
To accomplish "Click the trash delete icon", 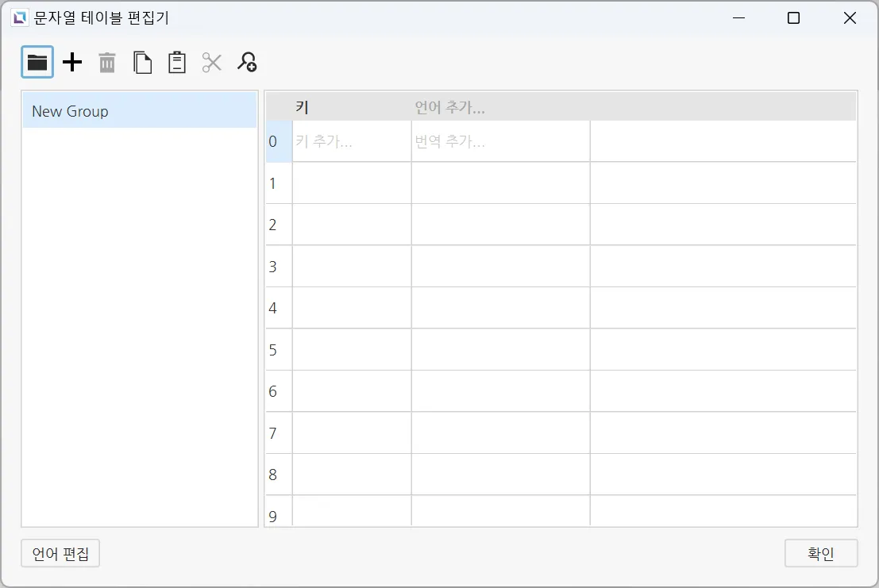I will [107, 63].
